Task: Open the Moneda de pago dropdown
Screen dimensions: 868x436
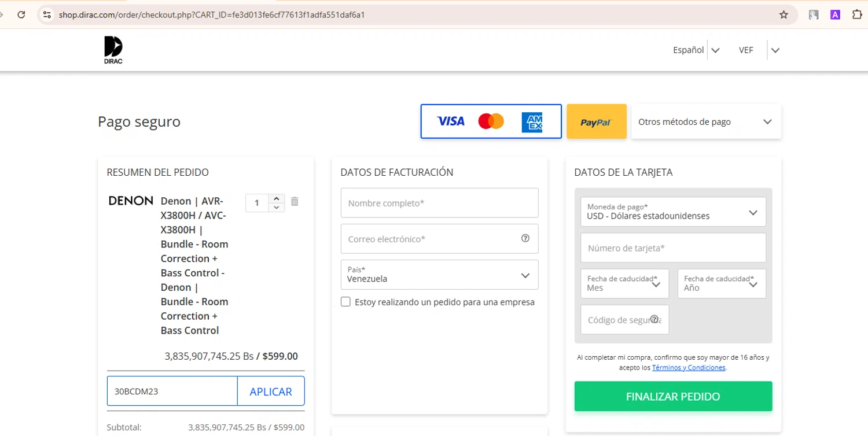Action: click(x=673, y=212)
